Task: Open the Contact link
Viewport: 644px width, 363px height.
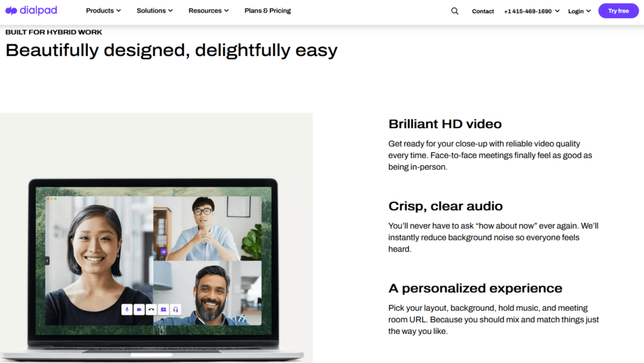Action: point(482,11)
